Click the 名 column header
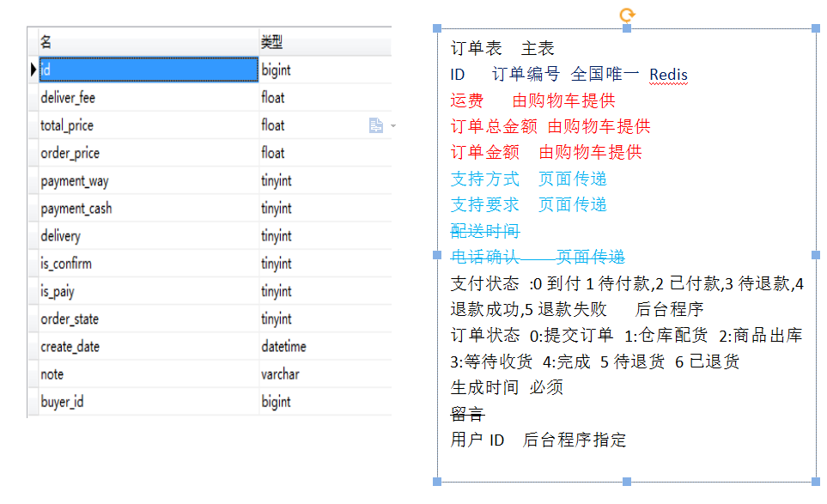827x504 pixels. (149, 42)
